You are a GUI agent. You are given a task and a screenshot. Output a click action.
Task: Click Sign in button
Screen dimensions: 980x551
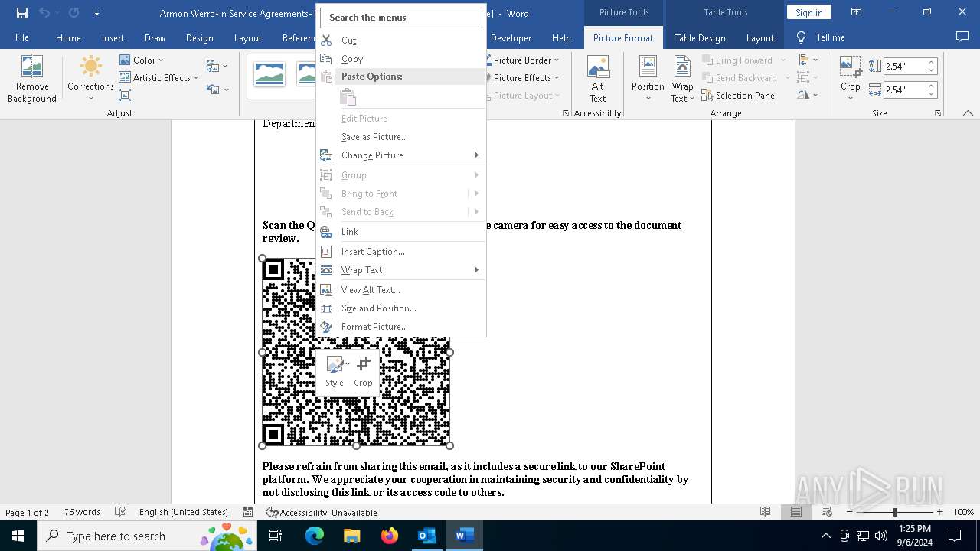(808, 12)
